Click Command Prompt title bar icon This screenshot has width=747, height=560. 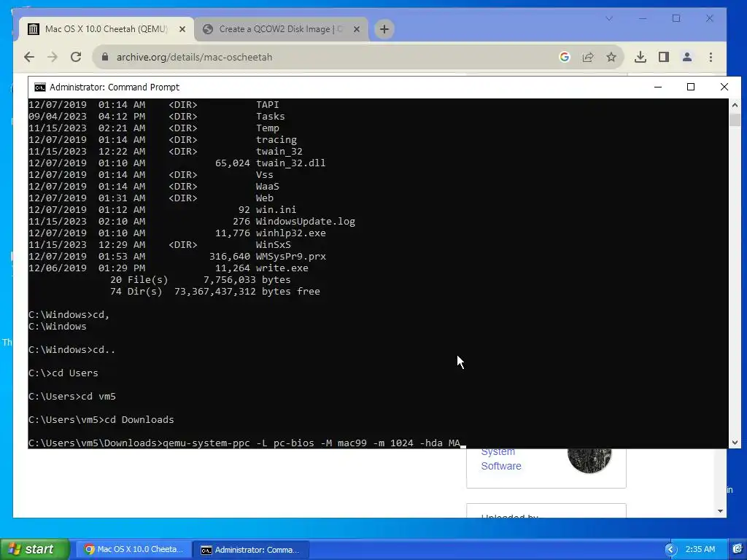pyautogui.click(x=40, y=87)
